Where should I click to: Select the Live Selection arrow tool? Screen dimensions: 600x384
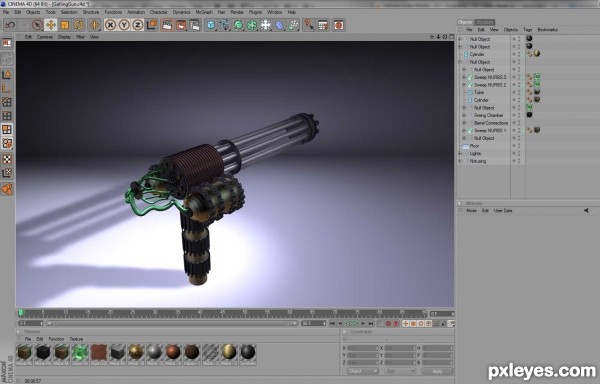pos(37,25)
